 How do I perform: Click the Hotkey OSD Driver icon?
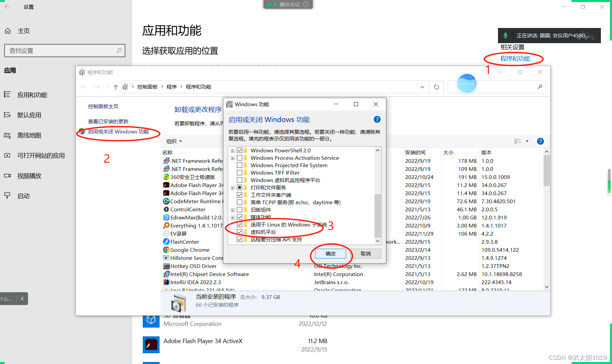(x=166, y=266)
